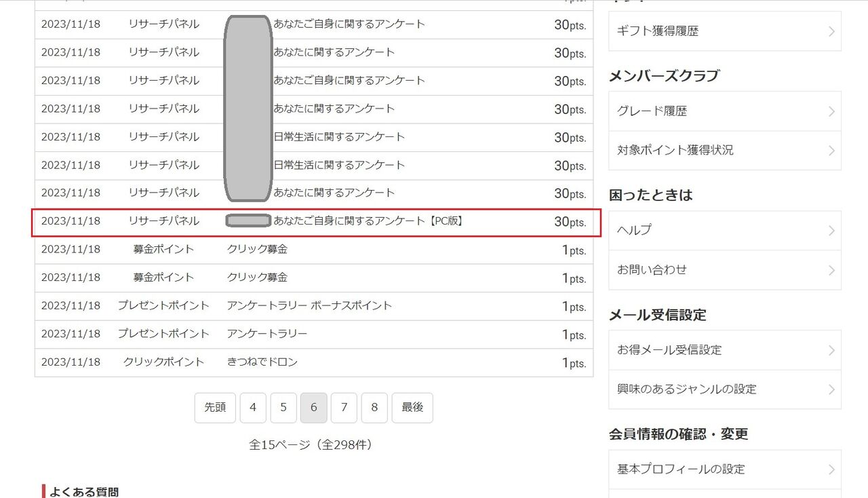Image resolution: width=868 pixels, height=498 pixels.
Task: Click the chevron next to グレード履歴
Action: [x=831, y=111]
